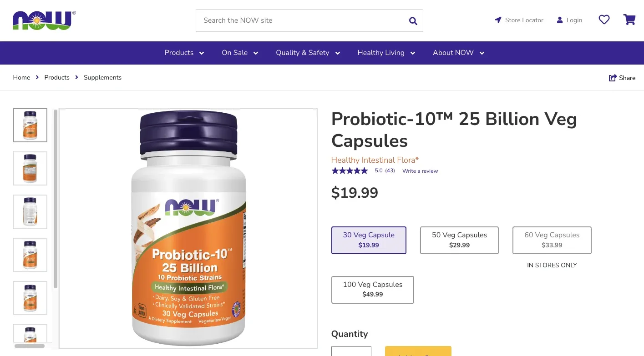
Task: Click the search magnifying glass icon
Action: (x=413, y=20)
